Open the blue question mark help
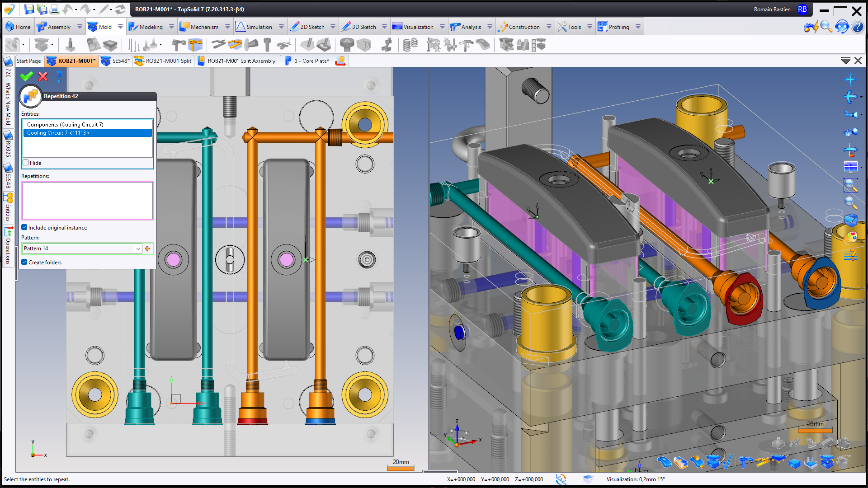Screen dimensions: 868x488 click(x=59, y=76)
